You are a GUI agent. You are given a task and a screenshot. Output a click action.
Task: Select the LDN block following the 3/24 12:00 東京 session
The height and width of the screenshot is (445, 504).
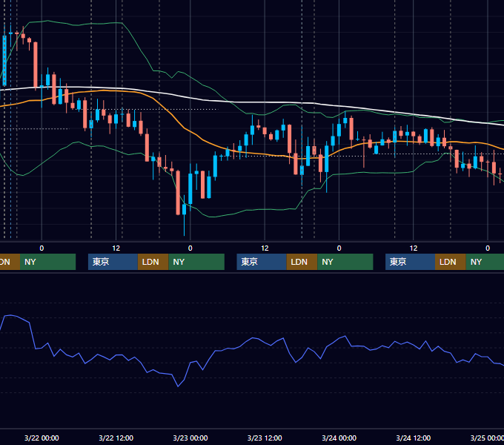tap(451, 262)
